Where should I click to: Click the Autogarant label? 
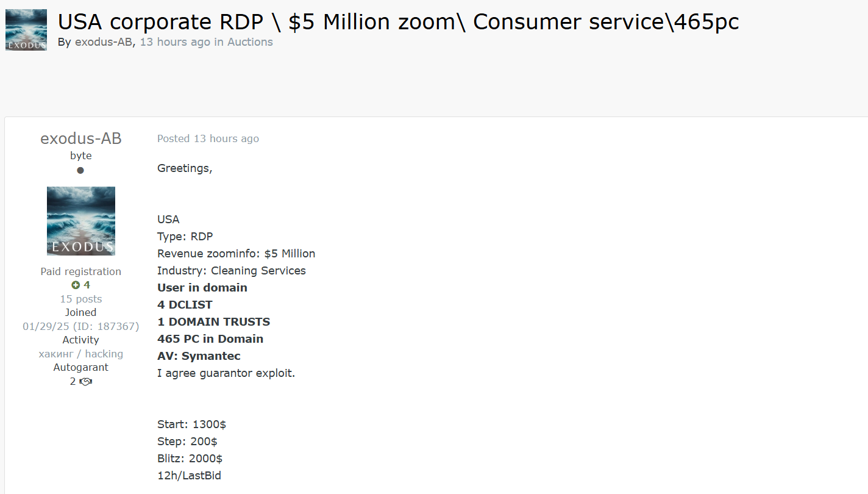pos(81,367)
